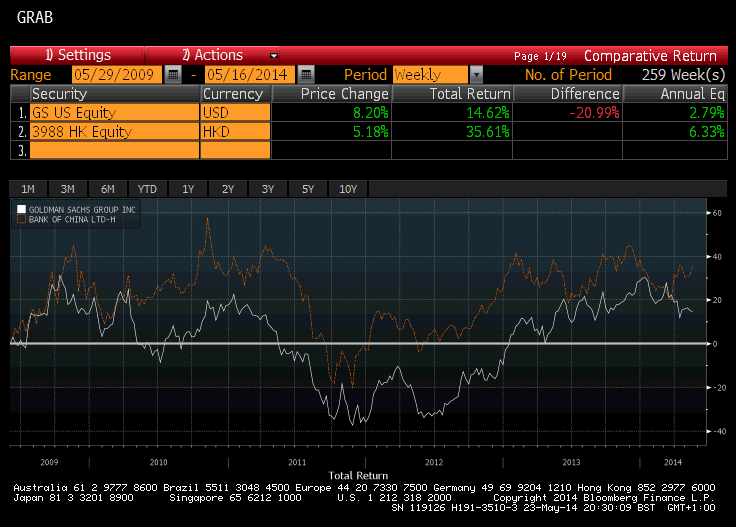
Task: Click Bank of China legend swatch
Action: click(x=20, y=218)
